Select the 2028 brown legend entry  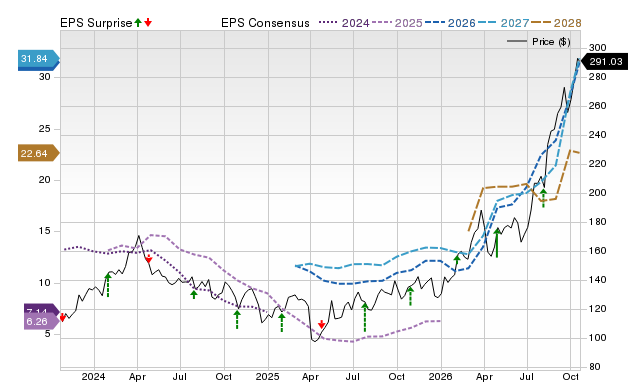(x=556, y=23)
